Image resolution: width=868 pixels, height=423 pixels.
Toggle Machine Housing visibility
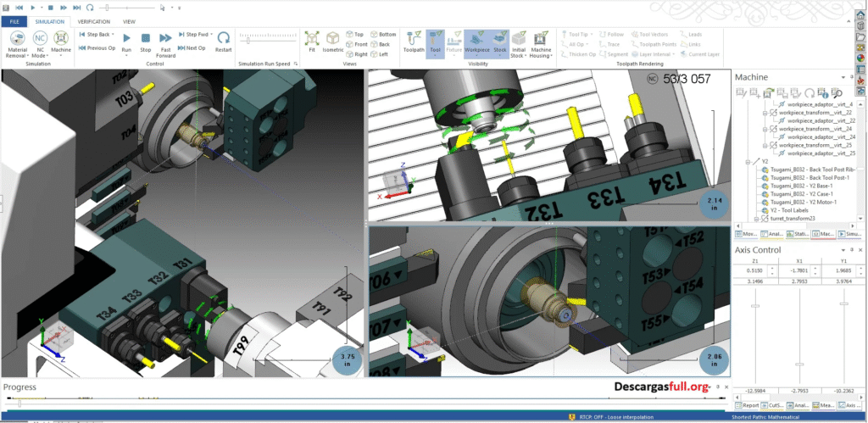(x=541, y=45)
